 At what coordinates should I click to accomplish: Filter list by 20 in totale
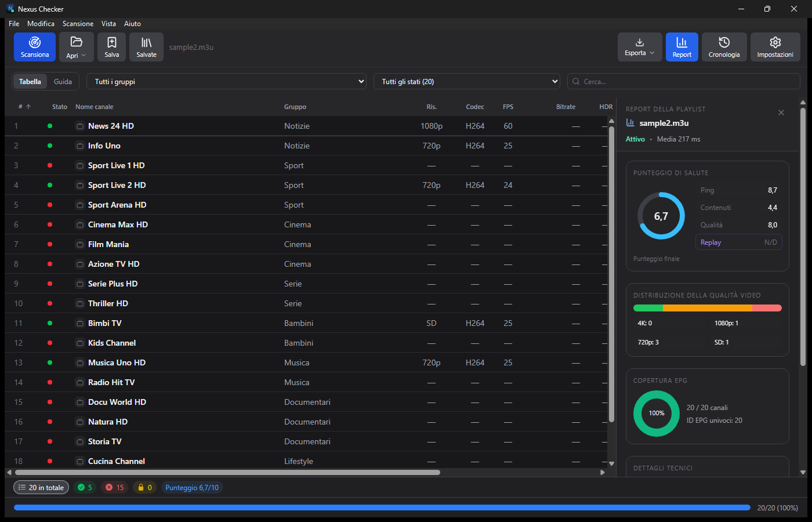tap(41, 488)
